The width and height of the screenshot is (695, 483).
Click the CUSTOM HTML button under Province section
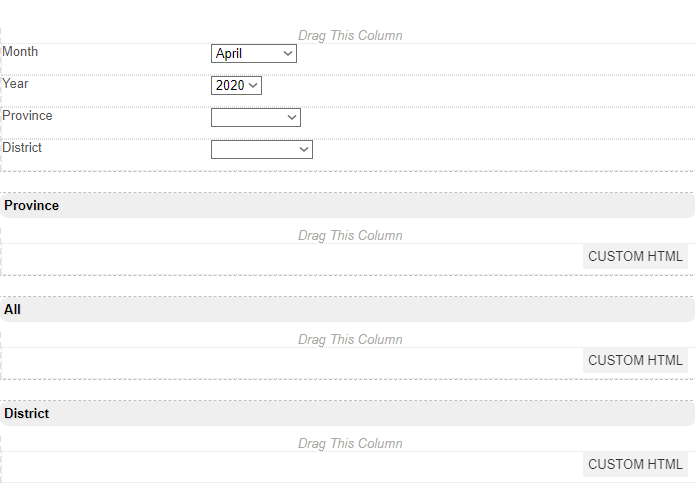click(635, 257)
